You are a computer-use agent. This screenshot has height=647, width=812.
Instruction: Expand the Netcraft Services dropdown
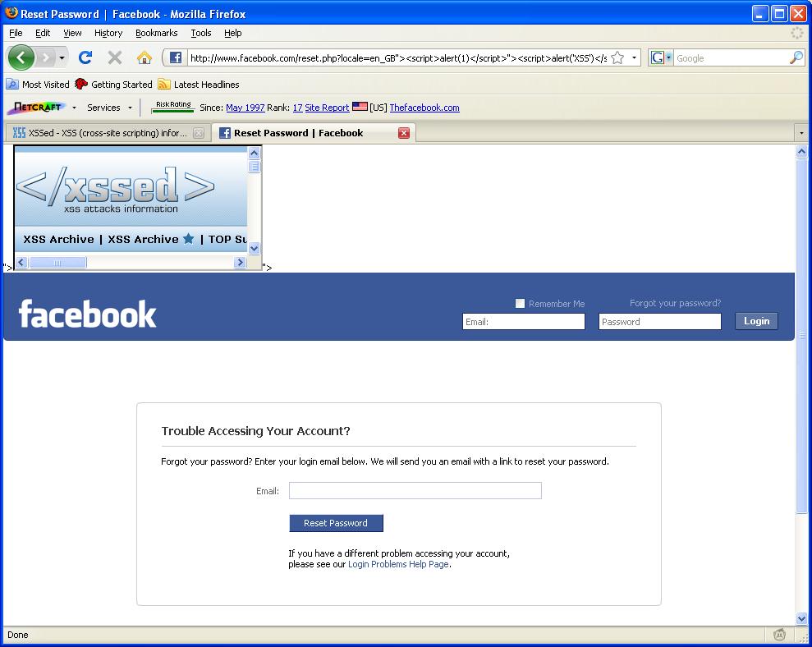coord(130,108)
